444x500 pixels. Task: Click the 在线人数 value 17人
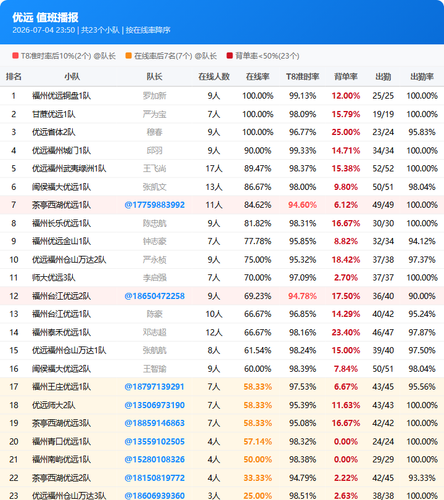point(214,169)
